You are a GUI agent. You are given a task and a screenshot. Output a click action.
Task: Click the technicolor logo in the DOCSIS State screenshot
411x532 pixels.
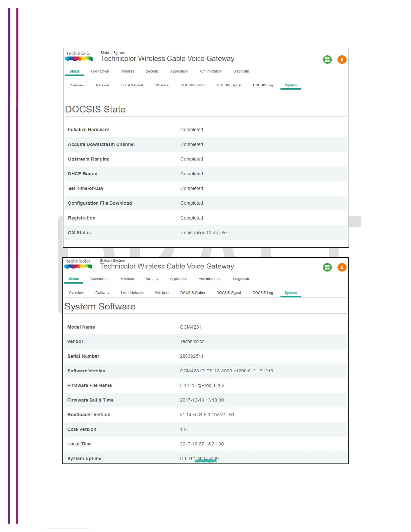79,56
